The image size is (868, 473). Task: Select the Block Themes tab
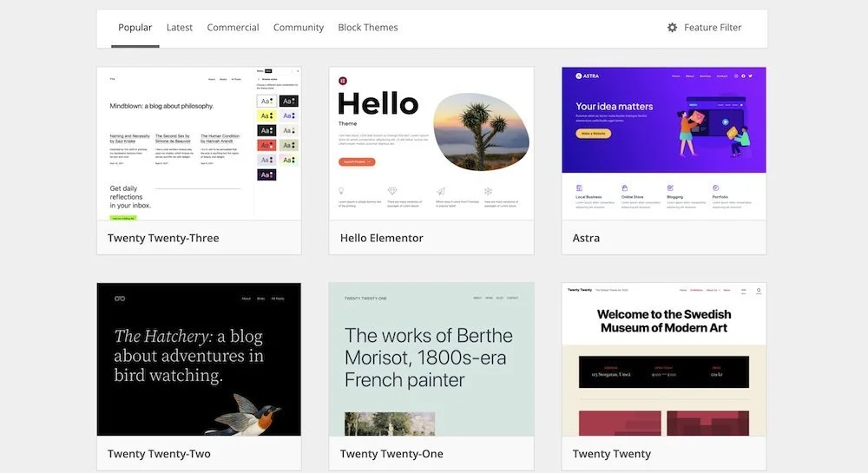tap(368, 27)
